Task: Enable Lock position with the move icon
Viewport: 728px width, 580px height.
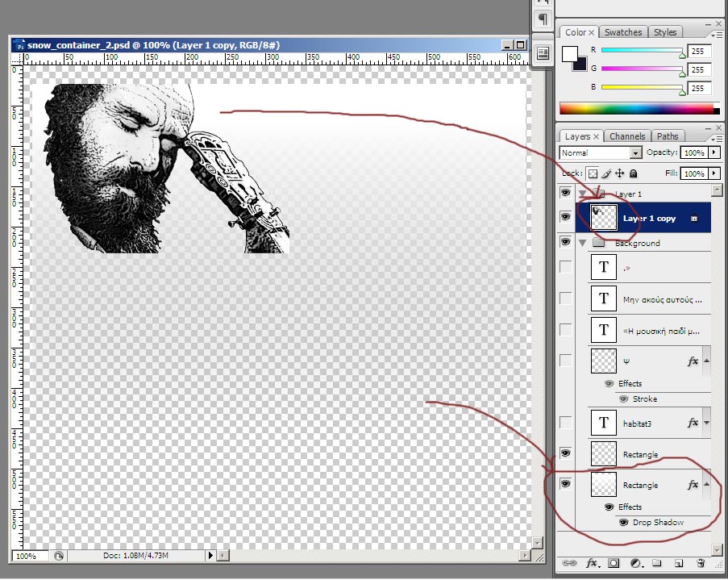Action: [620, 173]
